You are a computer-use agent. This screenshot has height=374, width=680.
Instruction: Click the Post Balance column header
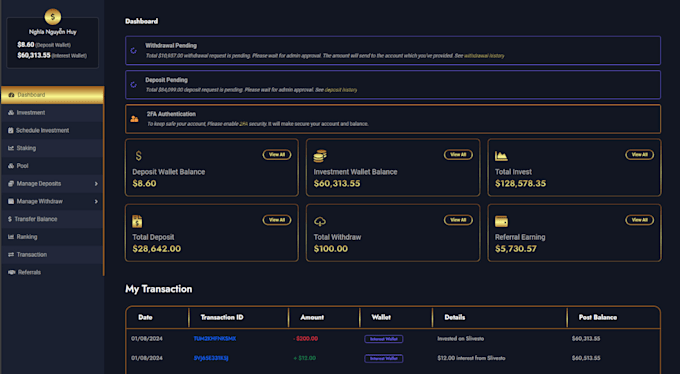click(598, 318)
